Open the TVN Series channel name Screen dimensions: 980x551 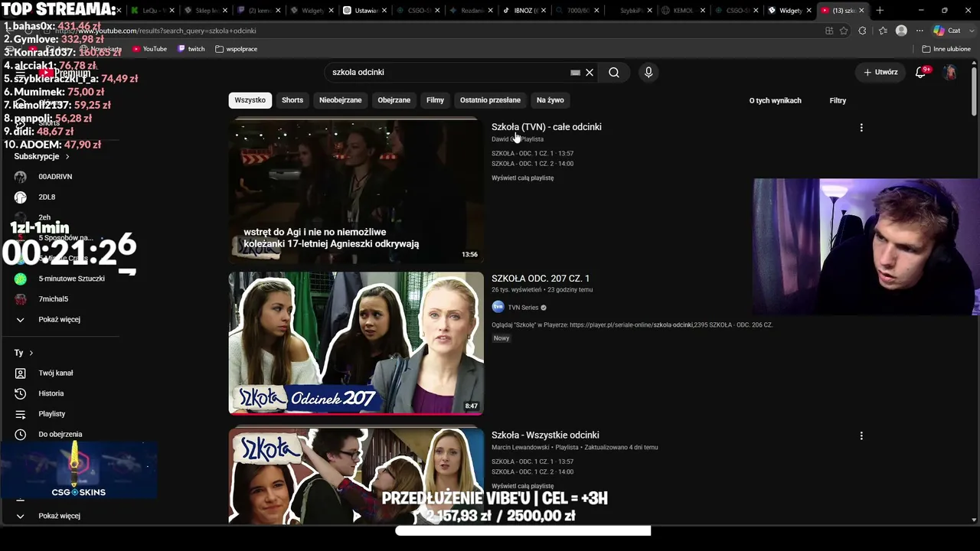coord(523,308)
